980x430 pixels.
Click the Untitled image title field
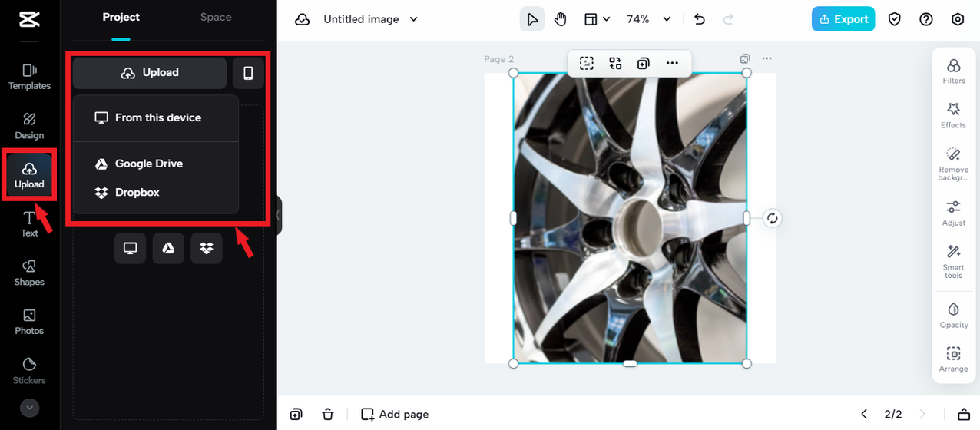click(361, 19)
